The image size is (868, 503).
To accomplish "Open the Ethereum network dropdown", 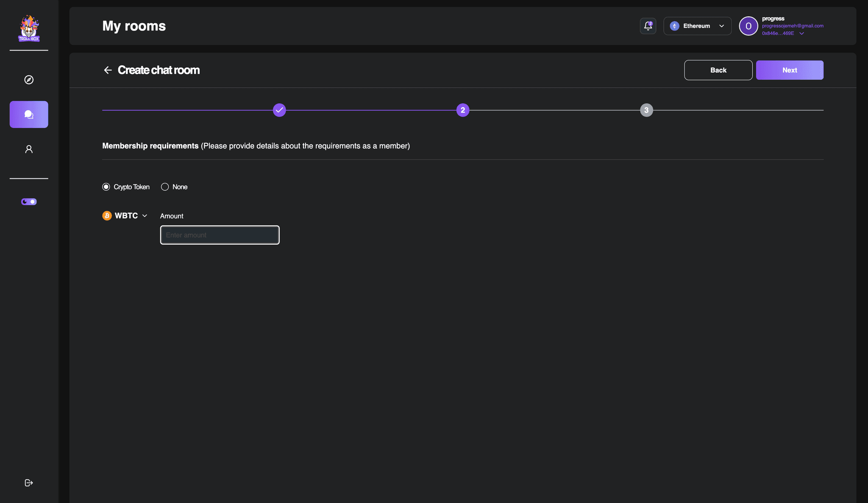I will click(x=697, y=26).
